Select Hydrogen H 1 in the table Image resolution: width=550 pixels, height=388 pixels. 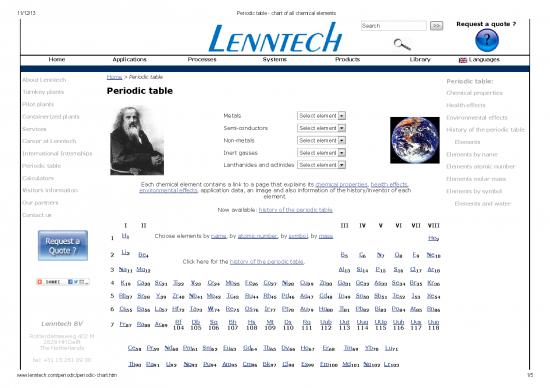point(126,236)
